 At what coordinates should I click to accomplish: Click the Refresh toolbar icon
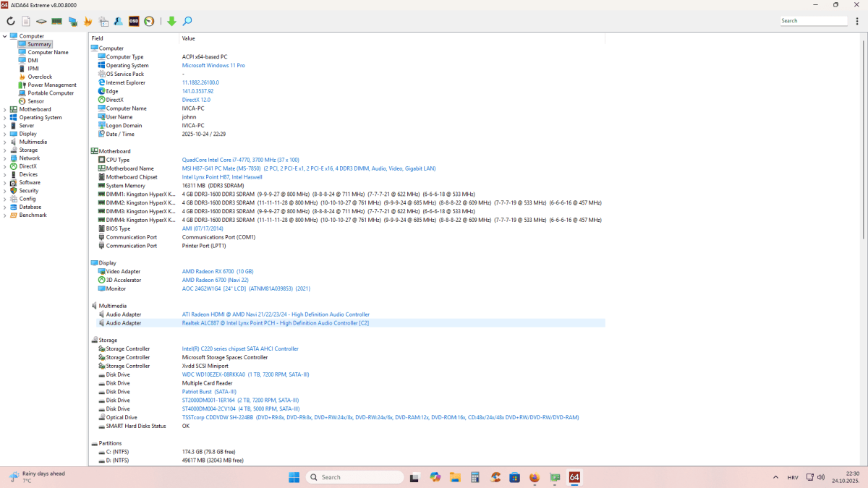[11, 21]
